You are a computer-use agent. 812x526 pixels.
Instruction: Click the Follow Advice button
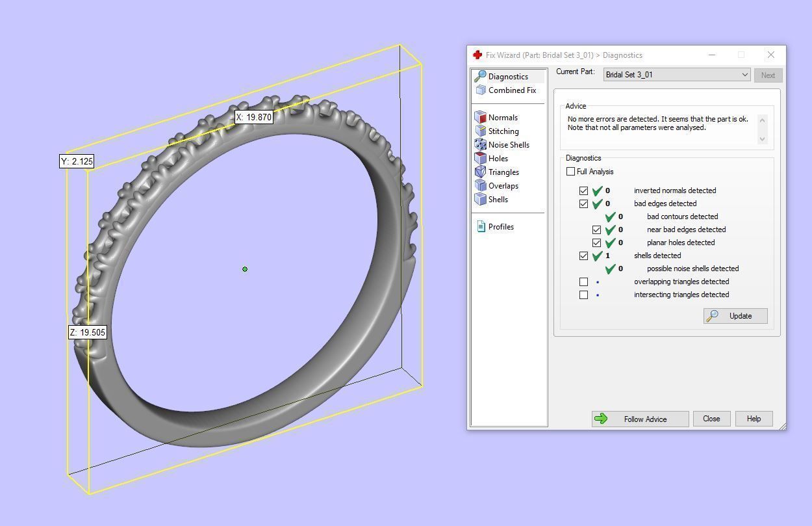tap(640, 419)
